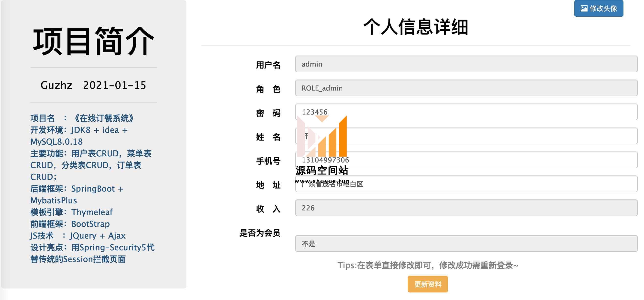Click the 手机号 field label
This screenshot has width=644, height=300.
coord(268,161)
